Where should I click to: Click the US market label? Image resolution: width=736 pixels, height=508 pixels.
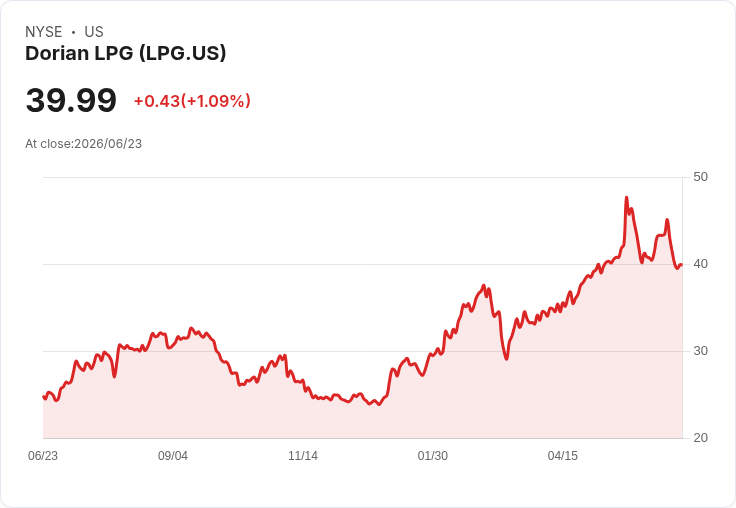94,32
